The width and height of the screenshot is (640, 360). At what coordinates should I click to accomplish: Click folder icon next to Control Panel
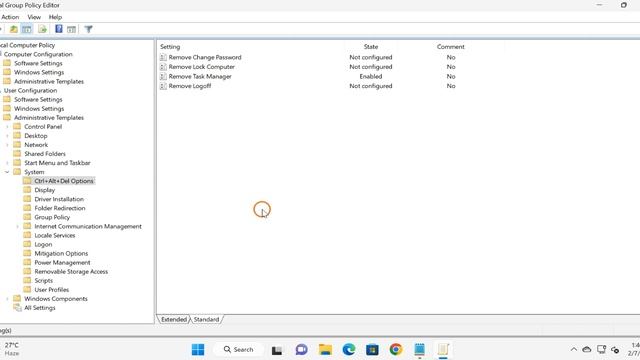tap(17, 127)
